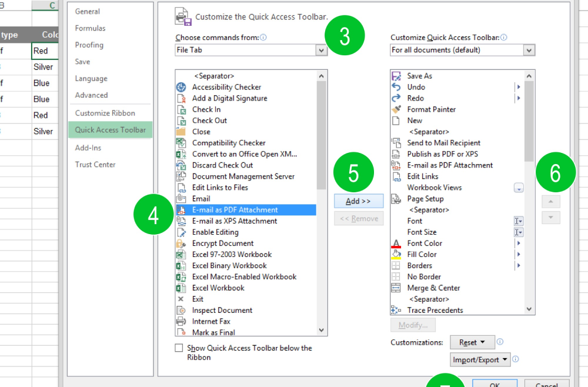Viewport: 588px width, 387px height.
Task: Expand the Workbook Views dropdown indicator
Action: tap(519, 188)
